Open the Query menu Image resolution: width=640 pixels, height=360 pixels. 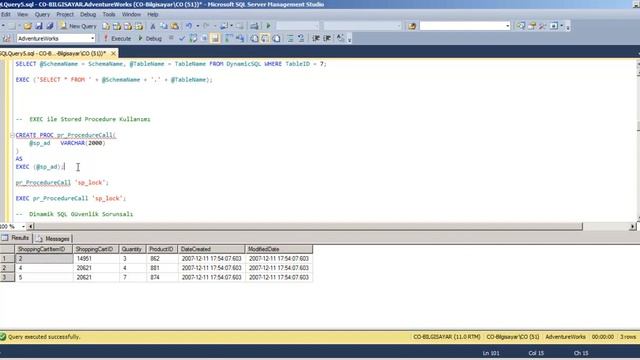(x=42, y=14)
